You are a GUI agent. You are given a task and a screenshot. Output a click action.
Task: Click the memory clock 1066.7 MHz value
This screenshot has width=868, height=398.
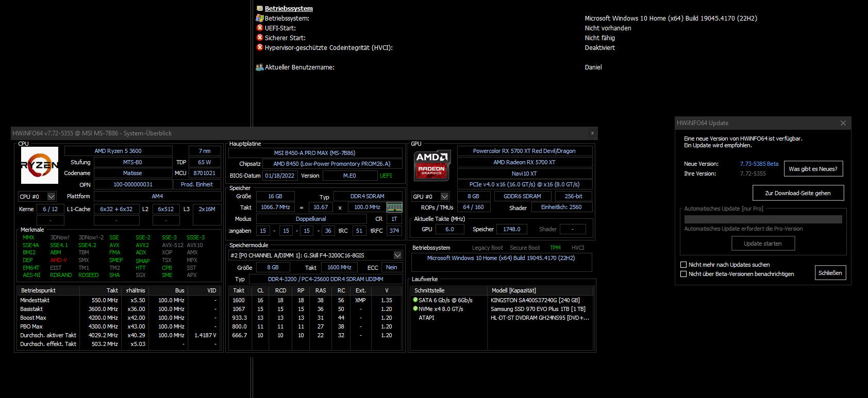tap(275, 207)
